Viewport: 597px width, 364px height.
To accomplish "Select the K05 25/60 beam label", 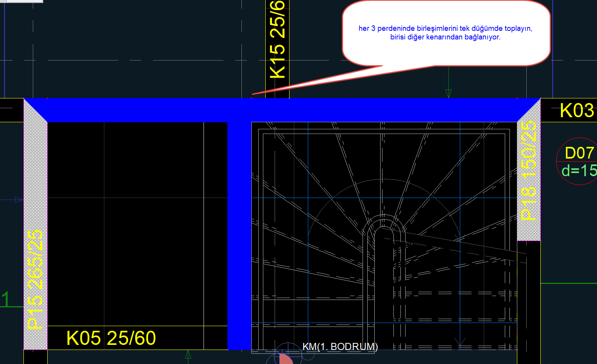I will [111, 338].
